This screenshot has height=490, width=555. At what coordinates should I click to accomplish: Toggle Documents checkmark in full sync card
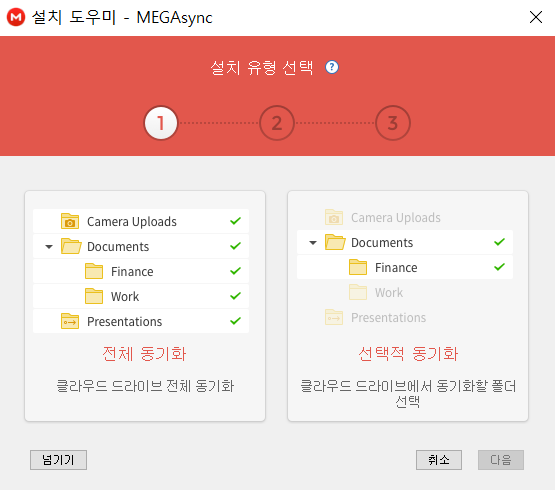click(235, 246)
